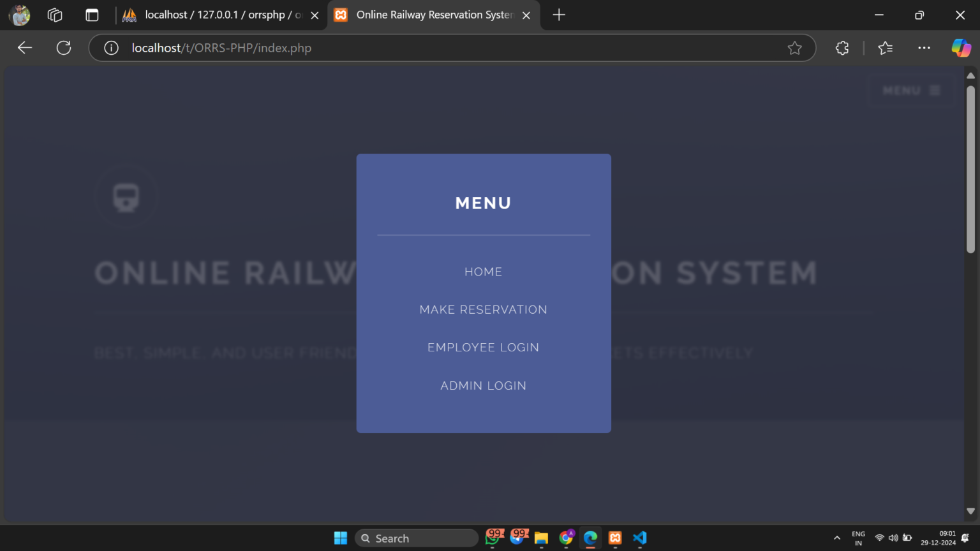Open XAMPP Control Panel from the taskbar

[x=614, y=538]
